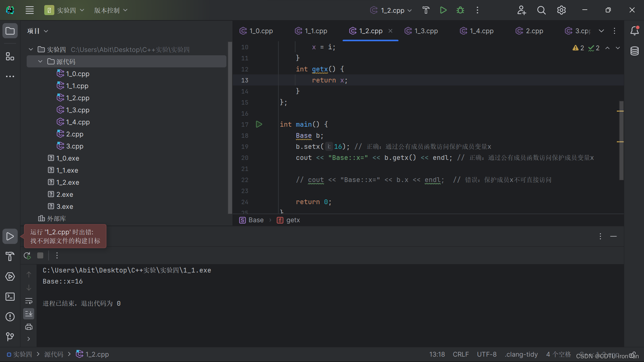Image resolution: width=644 pixels, height=362 pixels.
Task: Build the project with the hammer icon
Action: (426, 10)
